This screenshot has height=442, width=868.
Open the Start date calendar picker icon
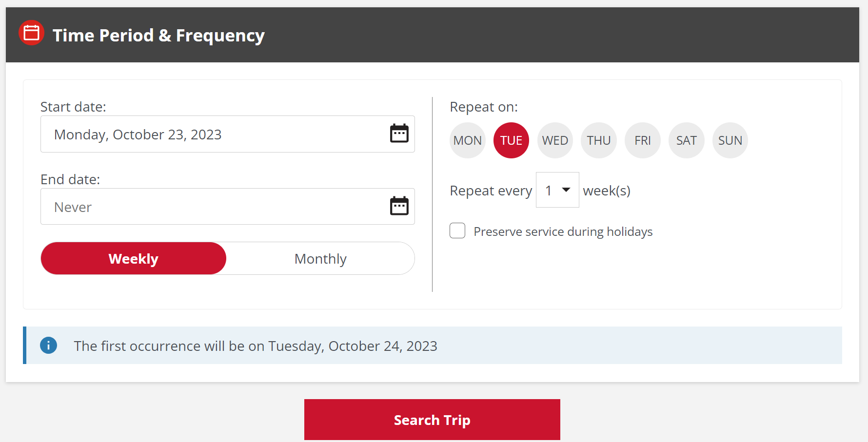tap(399, 134)
